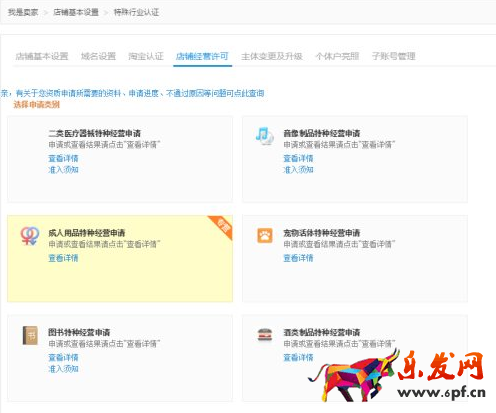This screenshot has width=496, height=413.
Task: Click the gender symbols icon for 成人用品
Action: point(30,236)
